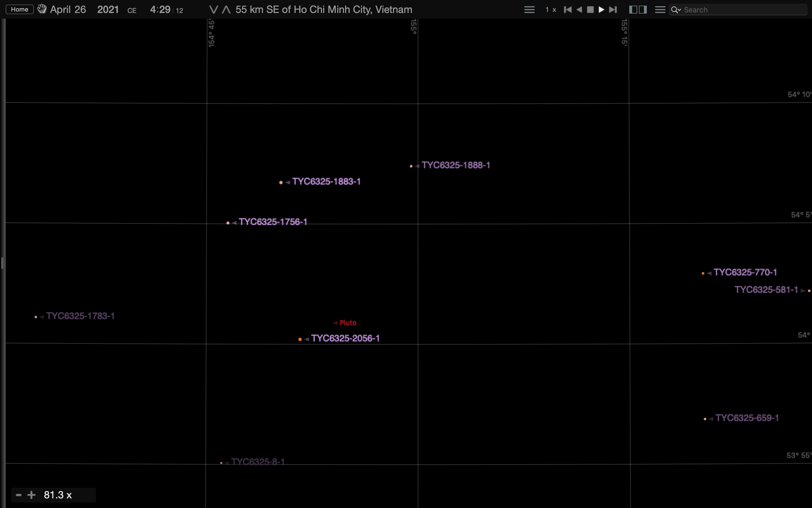Screen dimensions: 812x508
Task: Click the down chevron beside the location
Action: pyautogui.click(x=213, y=10)
